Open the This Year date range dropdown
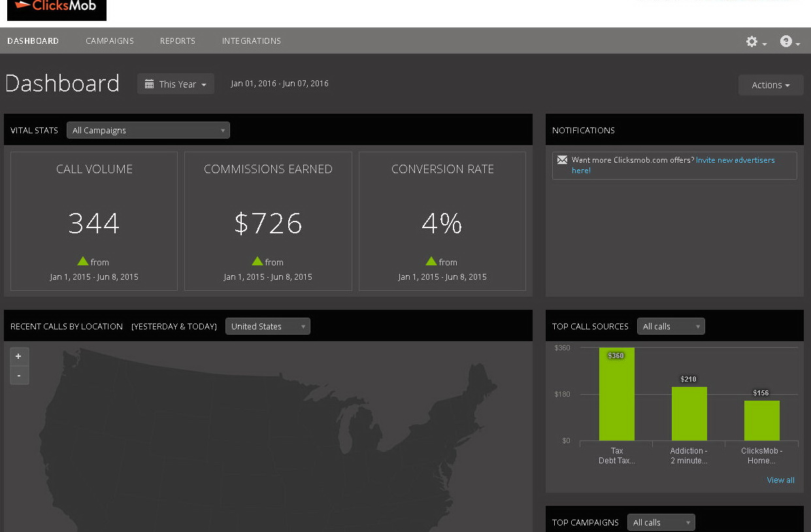 [176, 84]
